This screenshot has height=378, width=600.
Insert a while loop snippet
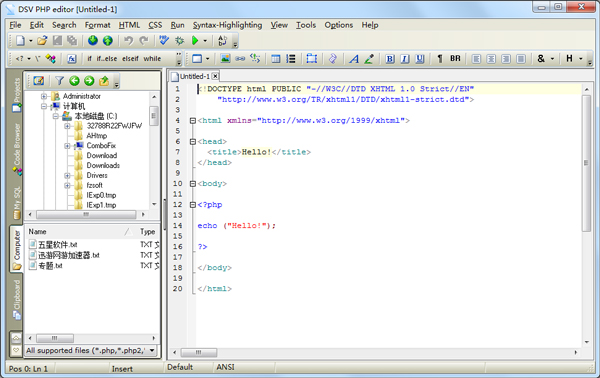[x=152, y=59]
